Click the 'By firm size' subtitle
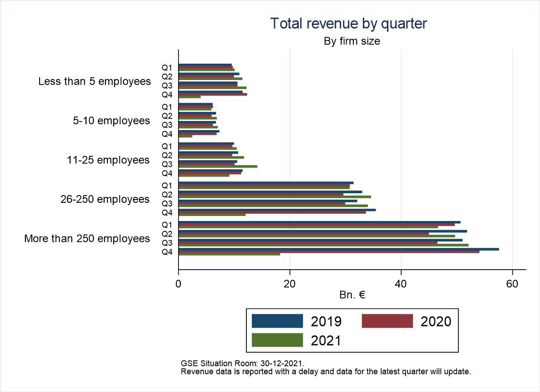The height and width of the screenshot is (392, 540). pos(352,41)
